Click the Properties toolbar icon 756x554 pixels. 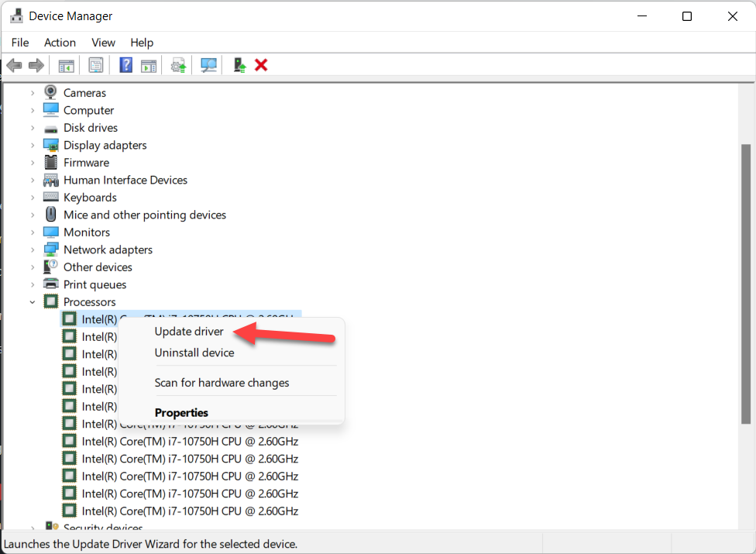[96, 65]
